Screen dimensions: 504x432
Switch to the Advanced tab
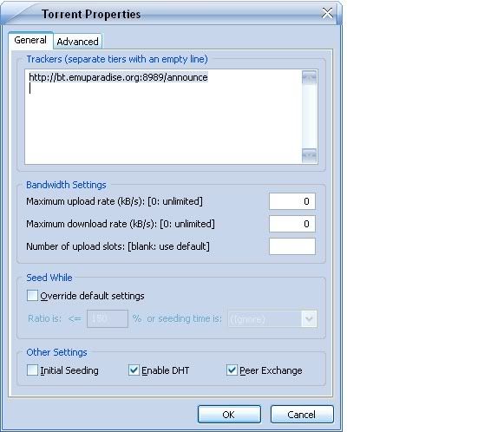pyautogui.click(x=77, y=42)
